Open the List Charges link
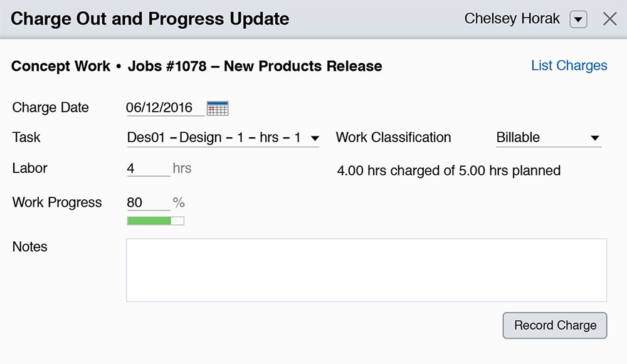This screenshot has width=627, height=364. (569, 66)
